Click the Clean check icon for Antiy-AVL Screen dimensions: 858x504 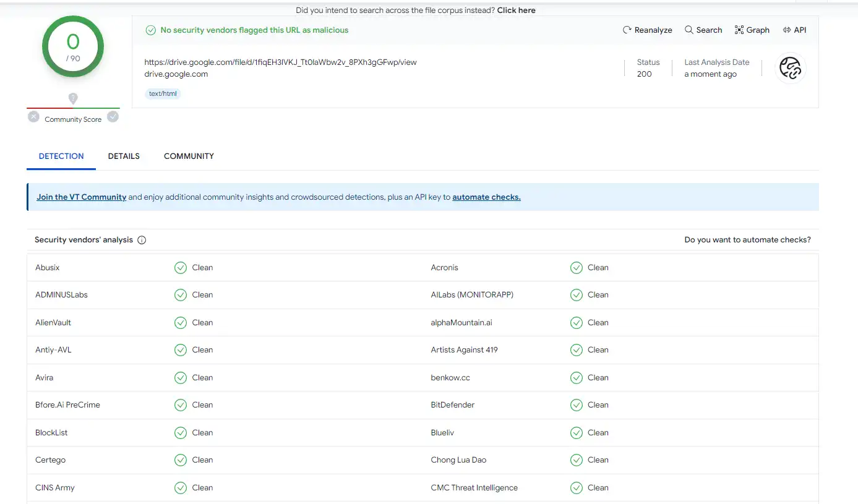coord(180,350)
